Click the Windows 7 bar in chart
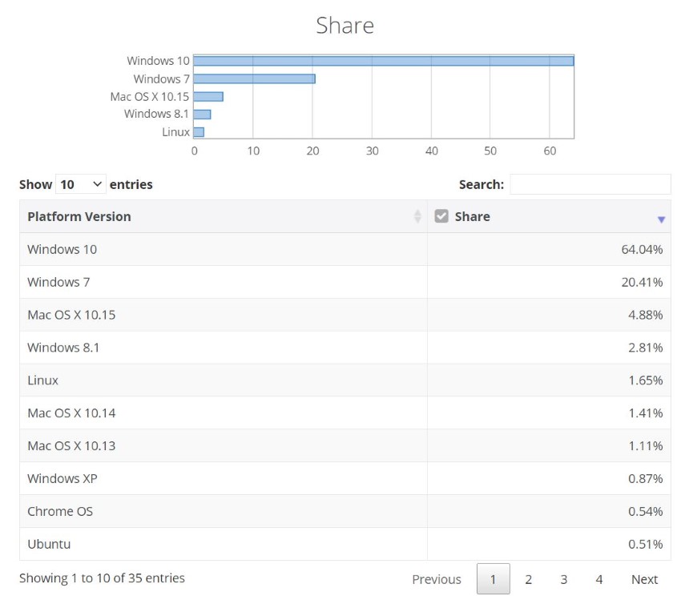The width and height of the screenshot is (689, 616). pos(255,79)
